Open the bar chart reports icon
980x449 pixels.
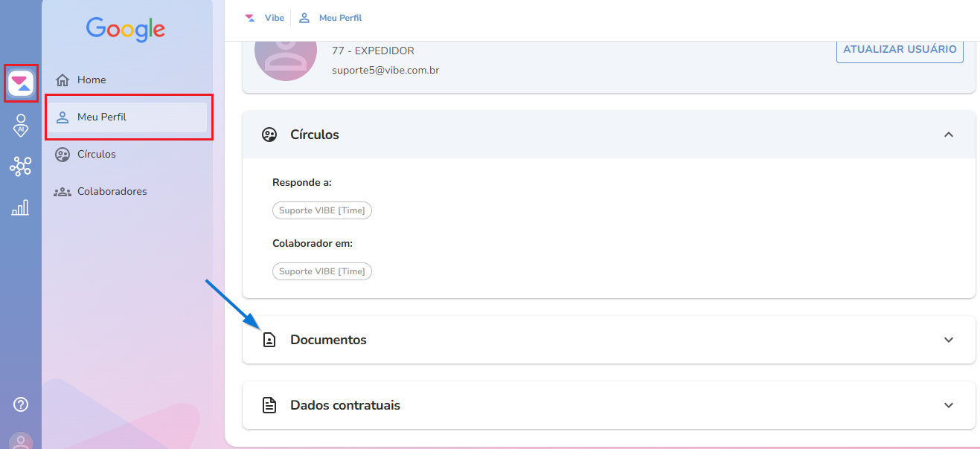click(20, 207)
